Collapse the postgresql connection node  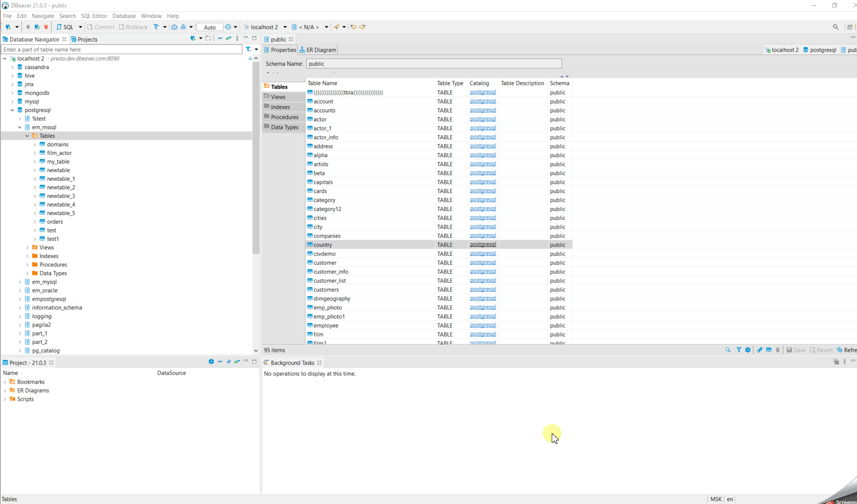[13, 110]
